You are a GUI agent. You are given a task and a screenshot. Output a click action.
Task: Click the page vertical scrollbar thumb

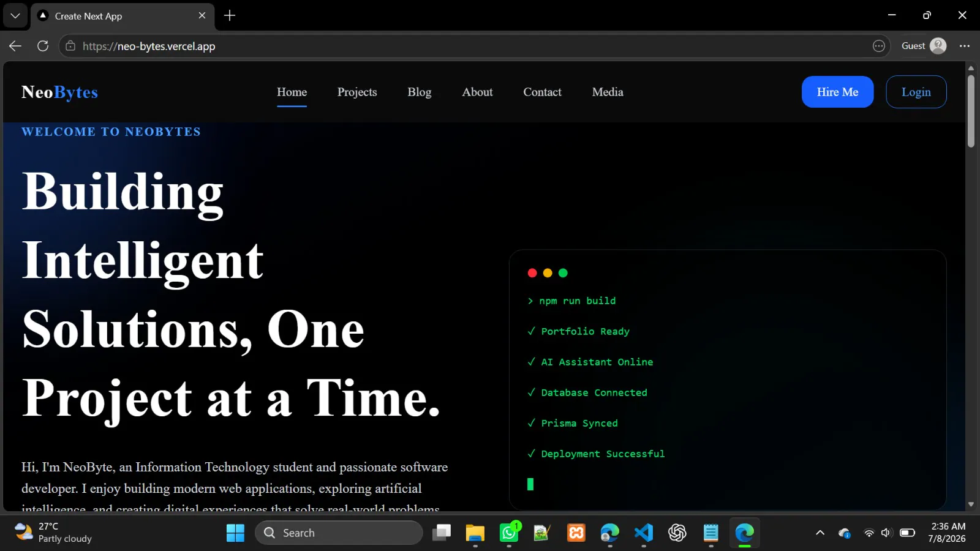click(971, 111)
